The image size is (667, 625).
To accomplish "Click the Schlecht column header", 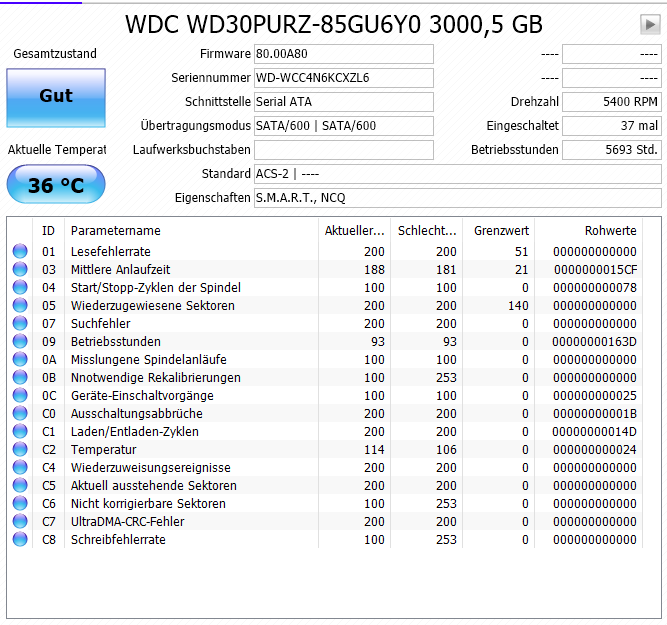I will tap(427, 231).
